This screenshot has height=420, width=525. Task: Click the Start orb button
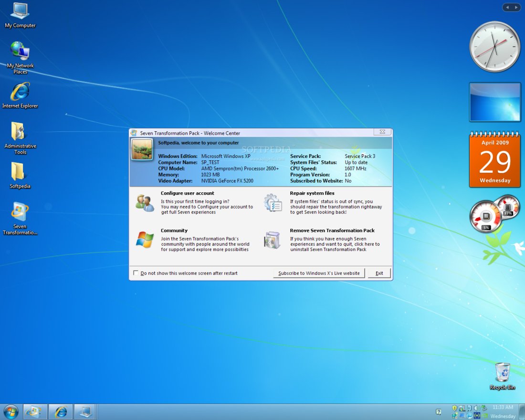point(10,411)
